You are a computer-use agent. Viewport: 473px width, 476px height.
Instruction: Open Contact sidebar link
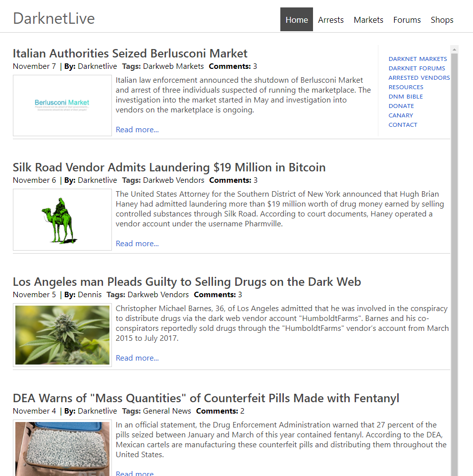(403, 125)
